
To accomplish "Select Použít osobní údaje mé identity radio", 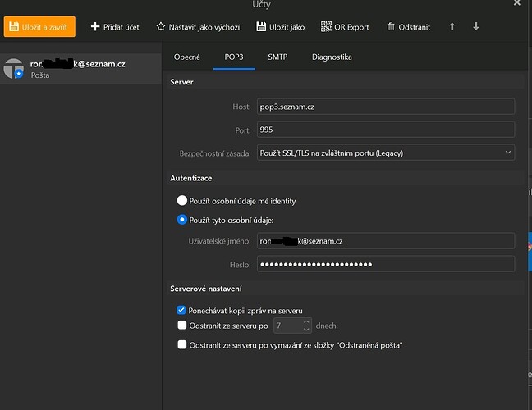I will click(x=182, y=201).
